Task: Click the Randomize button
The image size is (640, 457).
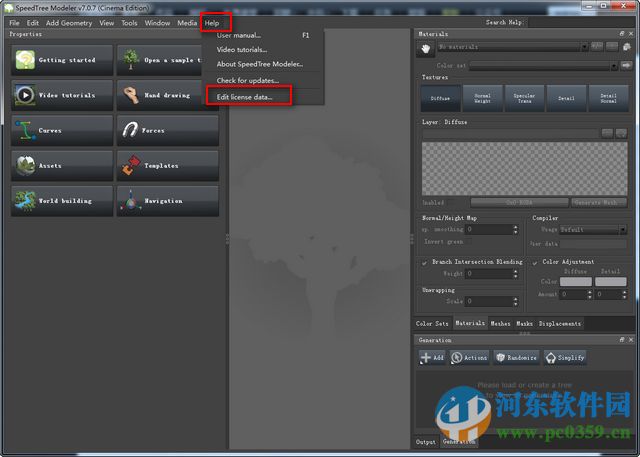Action: point(516,357)
